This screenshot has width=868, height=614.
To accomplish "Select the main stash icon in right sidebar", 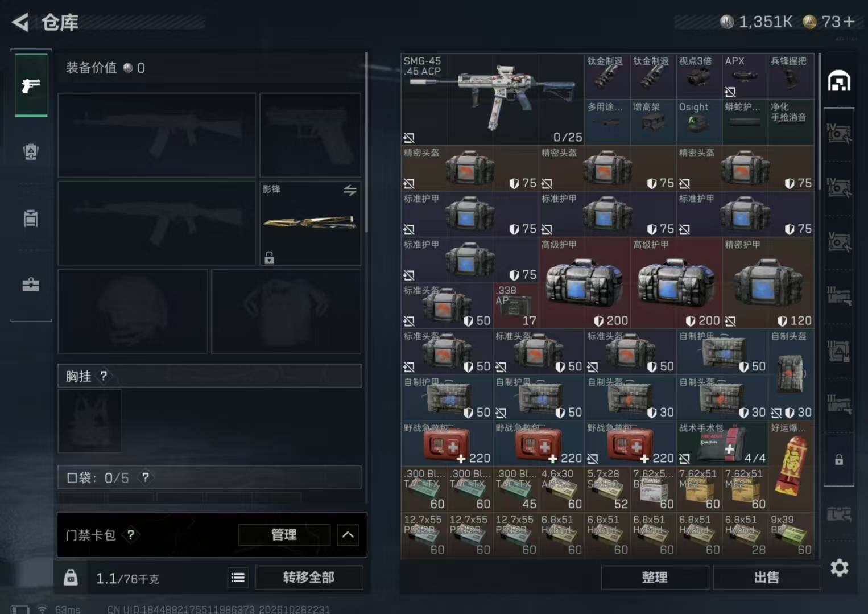I will [839, 81].
